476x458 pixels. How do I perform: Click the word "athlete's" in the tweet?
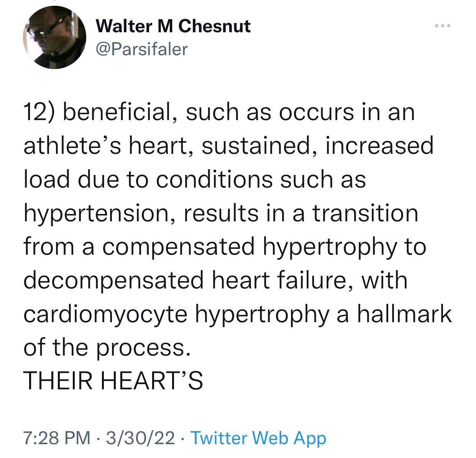click(72, 146)
